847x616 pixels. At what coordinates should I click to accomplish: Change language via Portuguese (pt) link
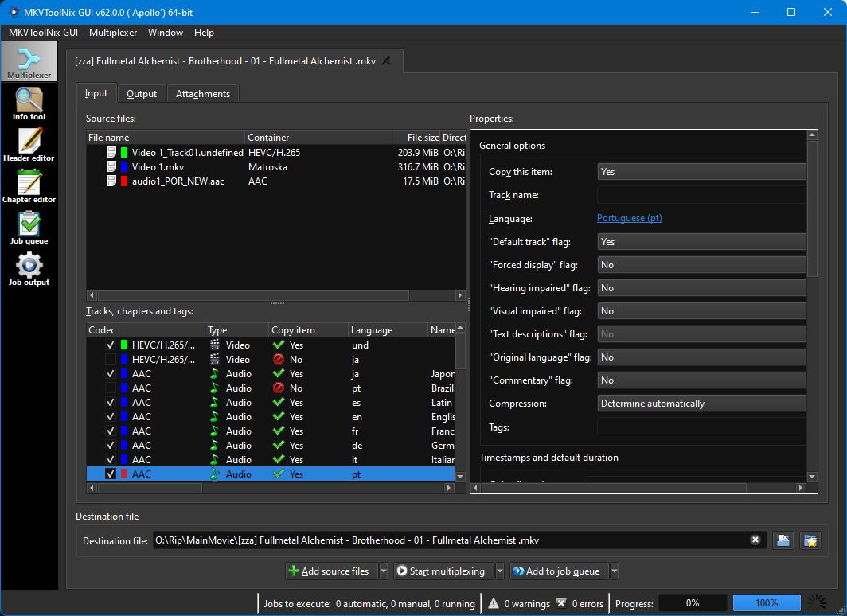click(x=630, y=218)
